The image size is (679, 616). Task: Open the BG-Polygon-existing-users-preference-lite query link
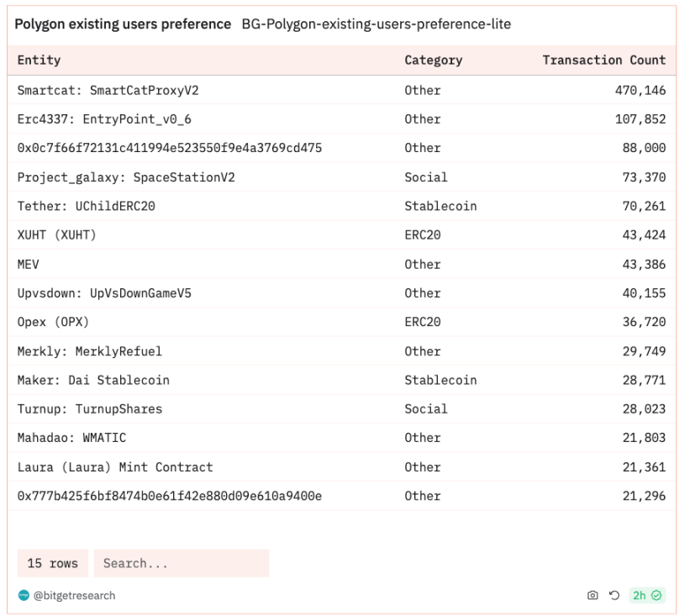point(376,24)
